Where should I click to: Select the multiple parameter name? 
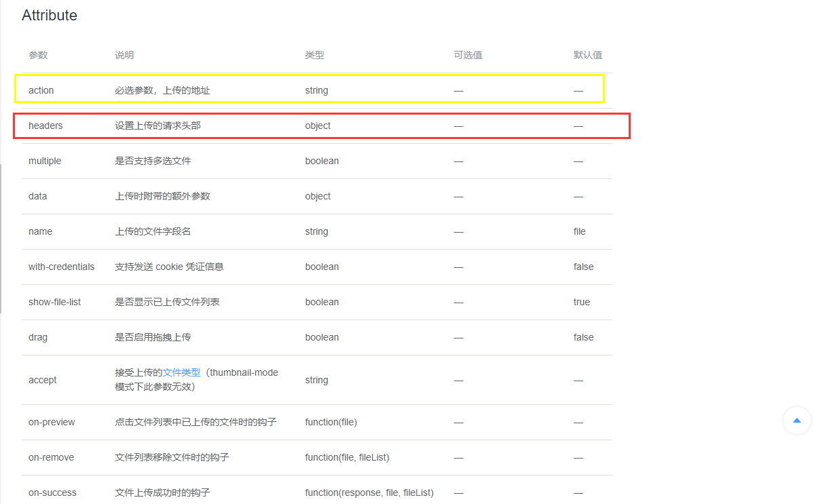click(x=45, y=161)
